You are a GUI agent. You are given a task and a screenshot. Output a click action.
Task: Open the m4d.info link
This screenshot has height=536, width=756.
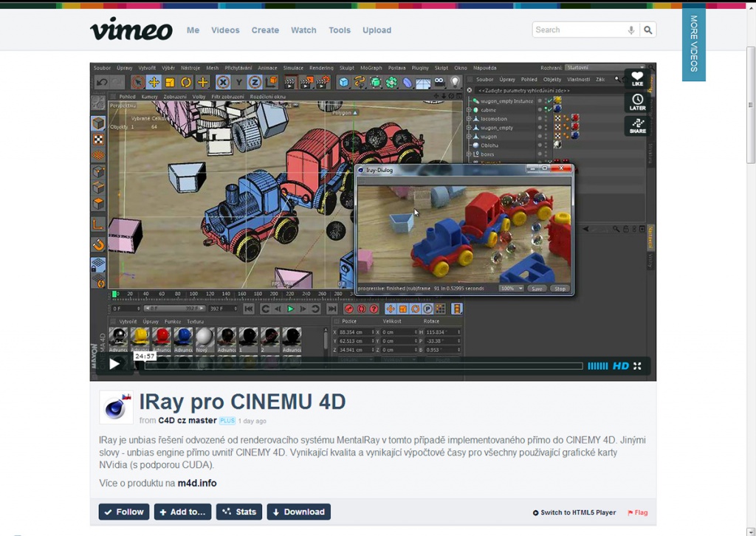click(x=196, y=483)
